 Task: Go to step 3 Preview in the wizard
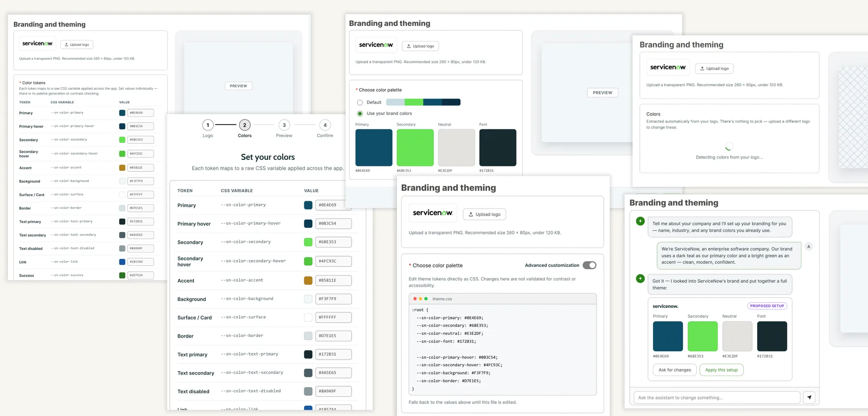284,125
